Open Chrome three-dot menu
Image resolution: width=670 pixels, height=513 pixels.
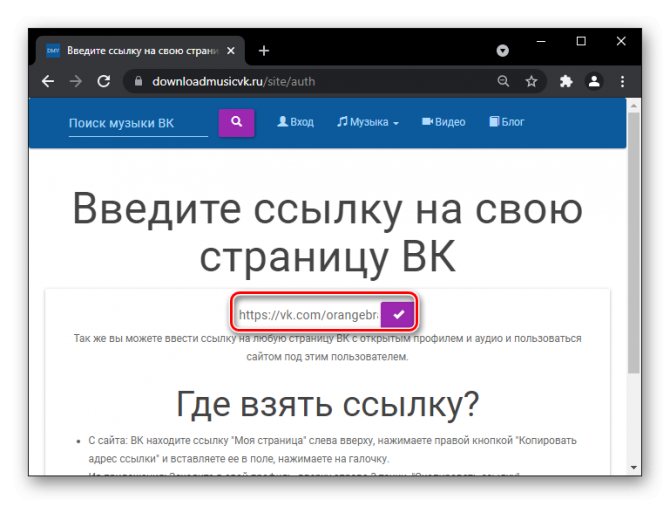coord(622,81)
